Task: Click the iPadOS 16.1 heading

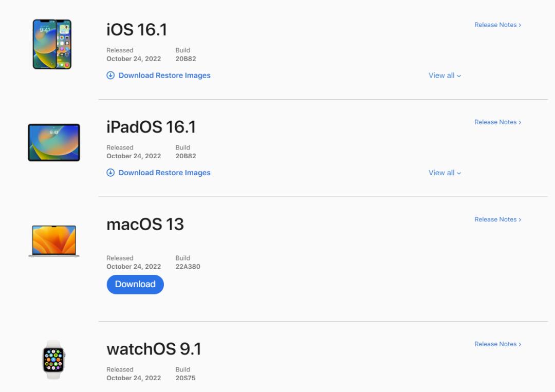Action: coord(151,127)
